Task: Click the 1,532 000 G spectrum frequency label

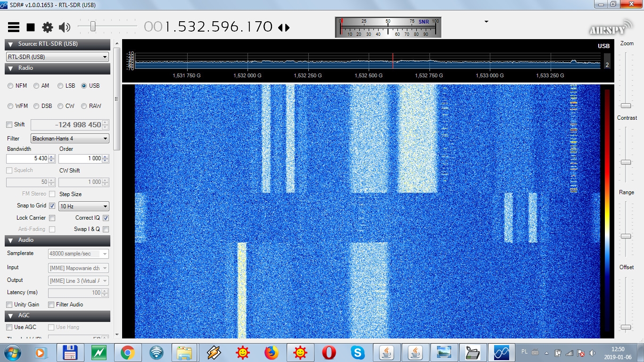Action: [x=248, y=75]
